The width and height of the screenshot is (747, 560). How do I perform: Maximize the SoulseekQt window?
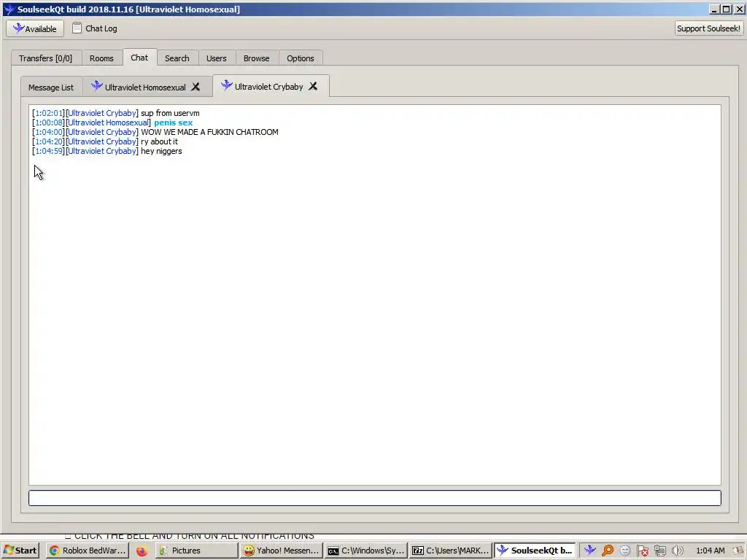point(726,9)
